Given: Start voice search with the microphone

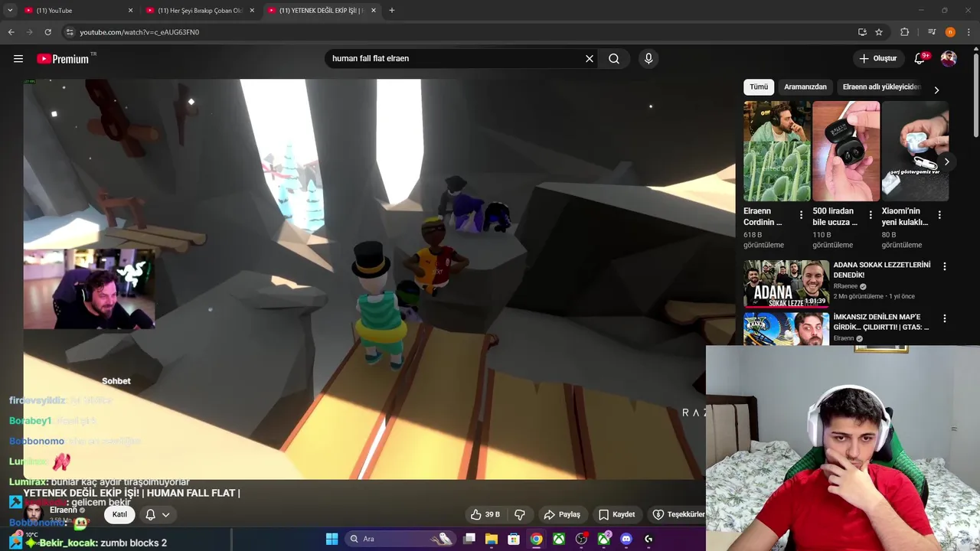Looking at the screenshot, I should tap(648, 58).
